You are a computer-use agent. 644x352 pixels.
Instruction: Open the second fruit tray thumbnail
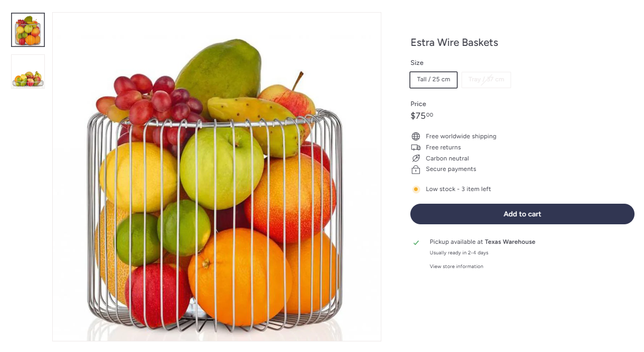pyautogui.click(x=27, y=71)
